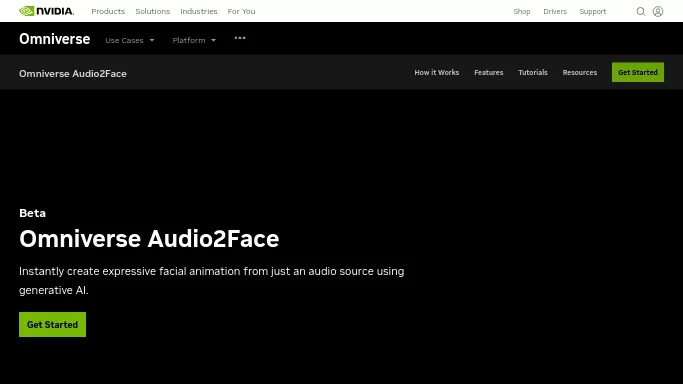Click Get Started button in the subnav bar
Viewport: 683px width, 384px height.
tap(638, 72)
